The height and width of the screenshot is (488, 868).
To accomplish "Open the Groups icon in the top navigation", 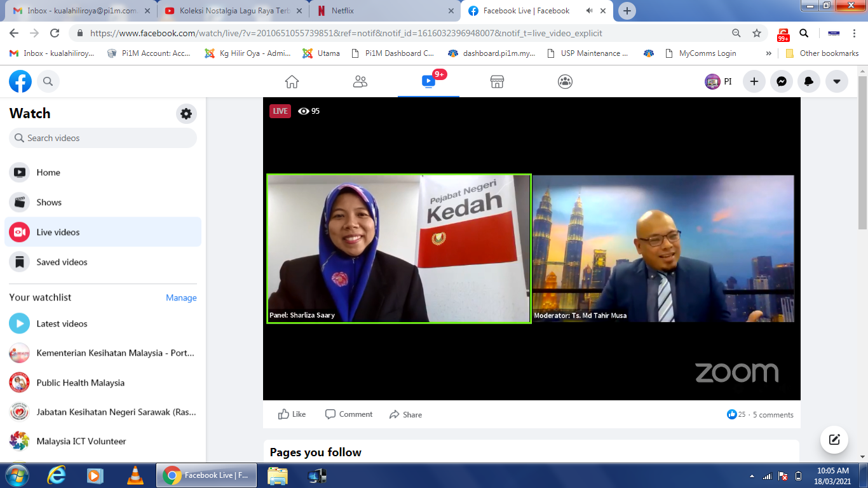I will (x=566, y=81).
